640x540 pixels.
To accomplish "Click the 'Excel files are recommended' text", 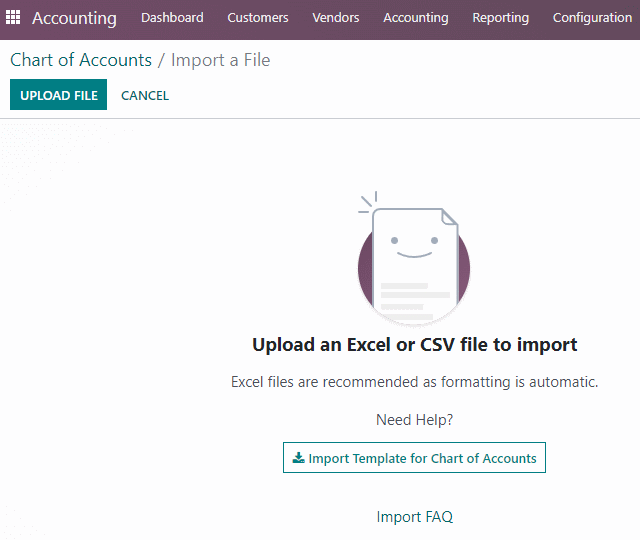I will [x=414, y=382].
